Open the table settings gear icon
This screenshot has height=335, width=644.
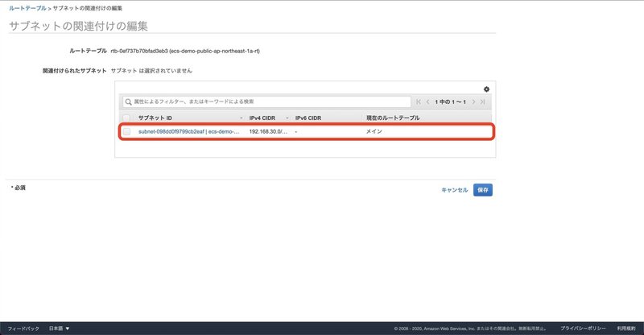coord(486,89)
